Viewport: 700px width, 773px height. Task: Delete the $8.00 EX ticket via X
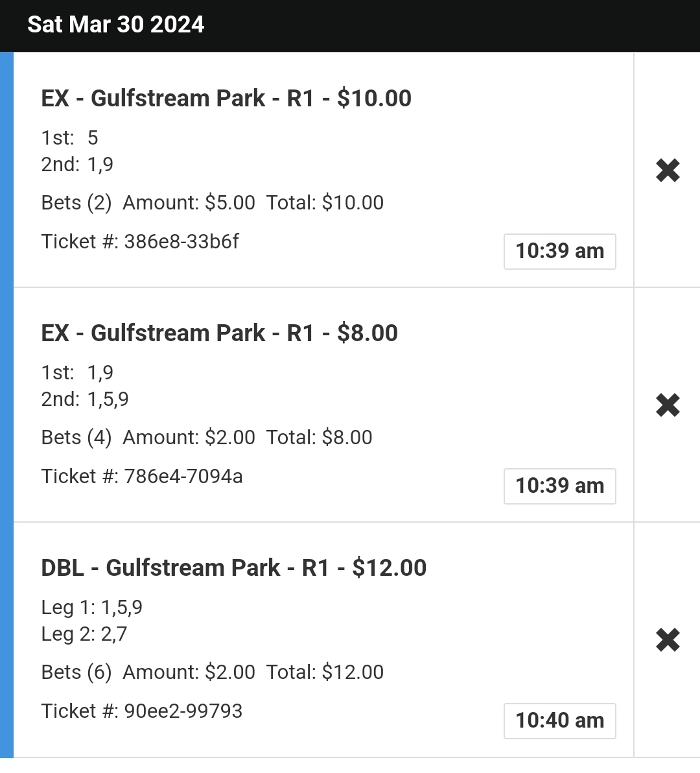coord(668,405)
